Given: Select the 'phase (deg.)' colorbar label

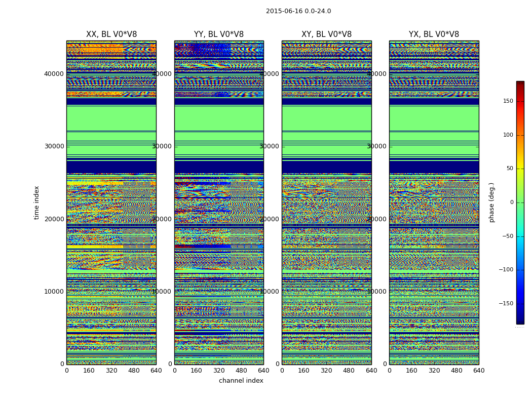Looking at the screenshot, I should pyautogui.click(x=491, y=202).
